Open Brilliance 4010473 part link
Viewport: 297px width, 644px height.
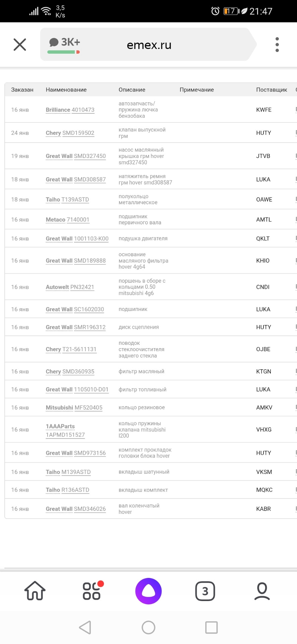[x=70, y=110]
